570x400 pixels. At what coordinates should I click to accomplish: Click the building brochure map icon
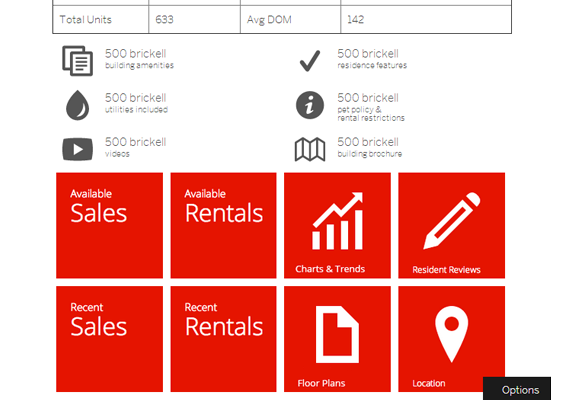[310, 149]
